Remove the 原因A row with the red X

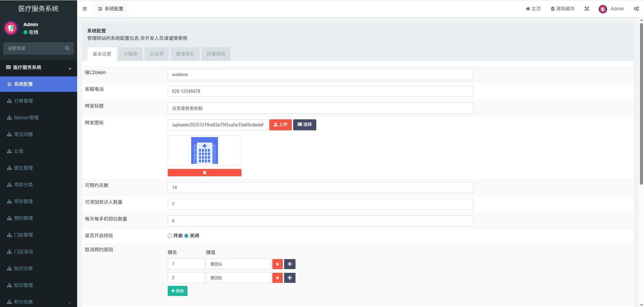point(277,264)
